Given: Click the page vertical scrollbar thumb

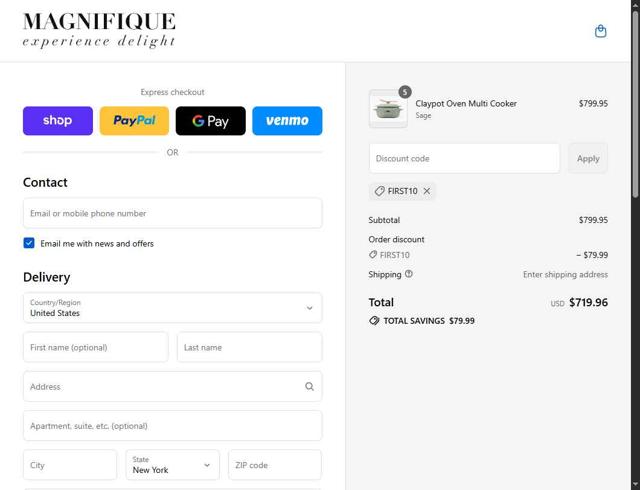Looking at the screenshot, I should pyautogui.click(x=636, y=104).
